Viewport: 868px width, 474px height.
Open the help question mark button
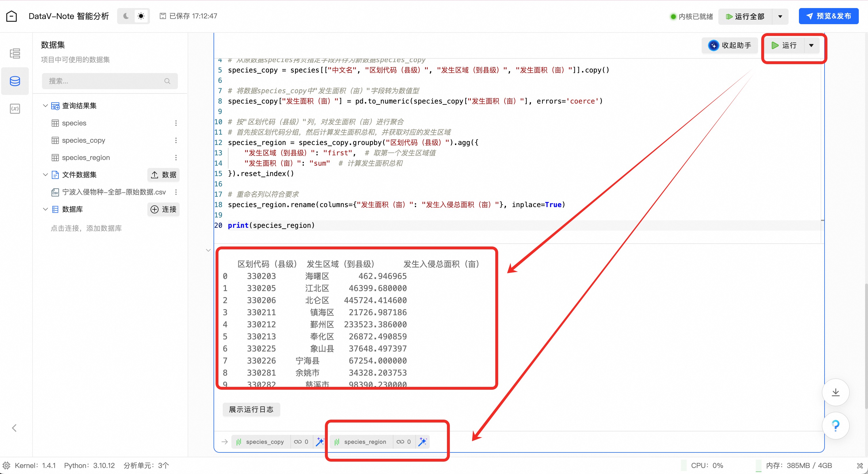835,426
